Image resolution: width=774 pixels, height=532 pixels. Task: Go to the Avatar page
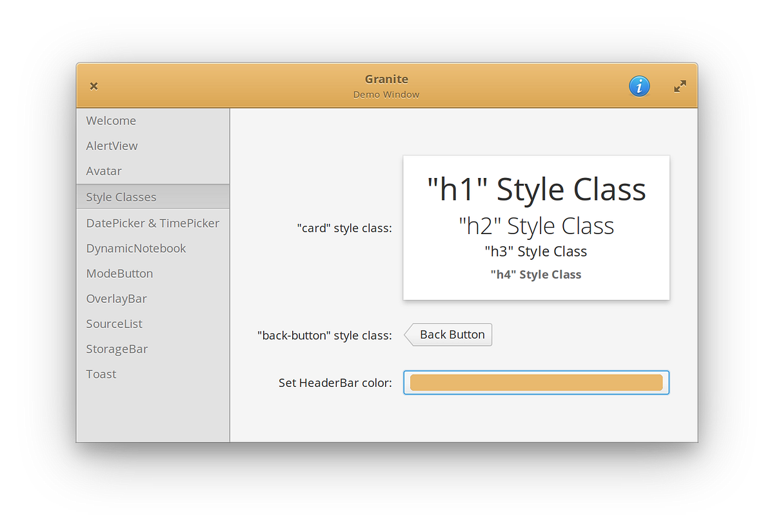point(153,171)
